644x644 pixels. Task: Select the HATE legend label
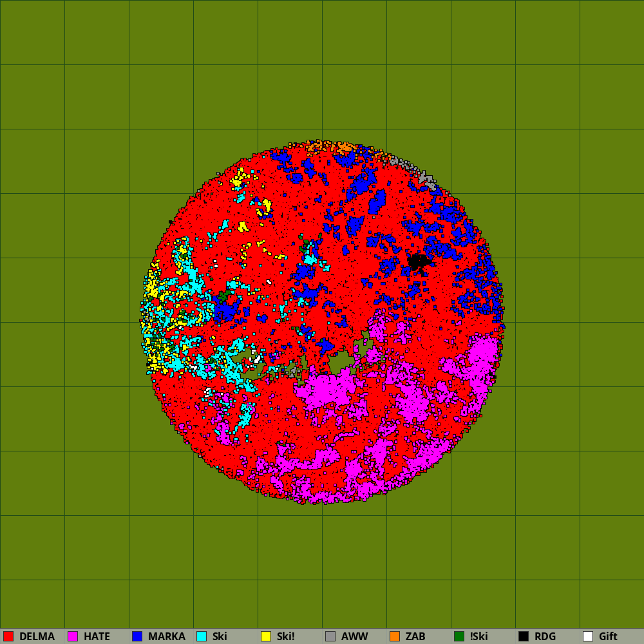point(97,636)
